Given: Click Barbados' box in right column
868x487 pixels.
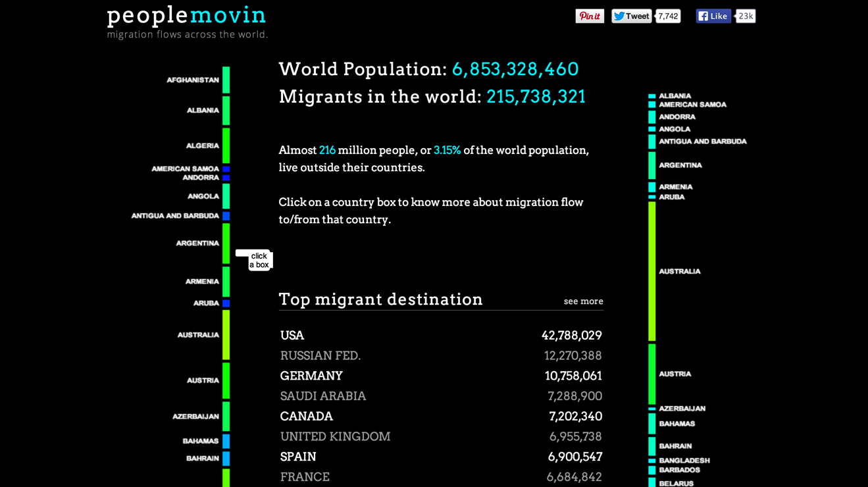Looking at the screenshot, I should [652, 471].
